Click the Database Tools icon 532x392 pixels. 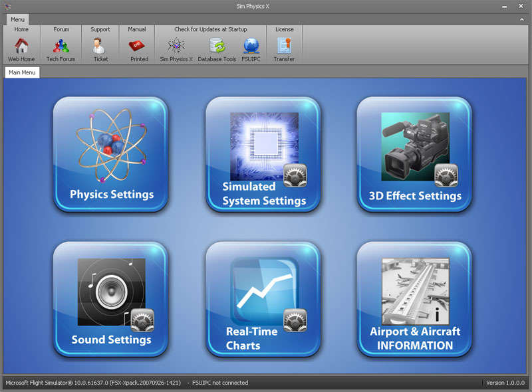(x=217, y=47)
